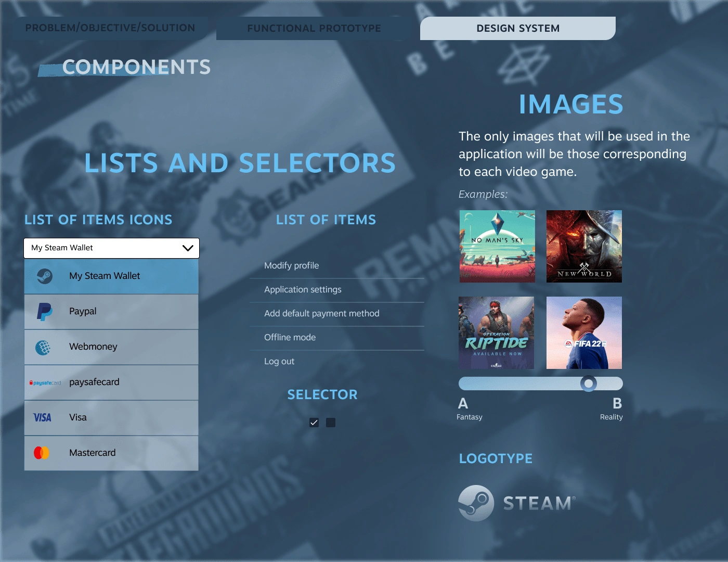The height and width of the screenshot is (562, 728).
Task: Choose Mastercard payment option
Action: (111, 453)
